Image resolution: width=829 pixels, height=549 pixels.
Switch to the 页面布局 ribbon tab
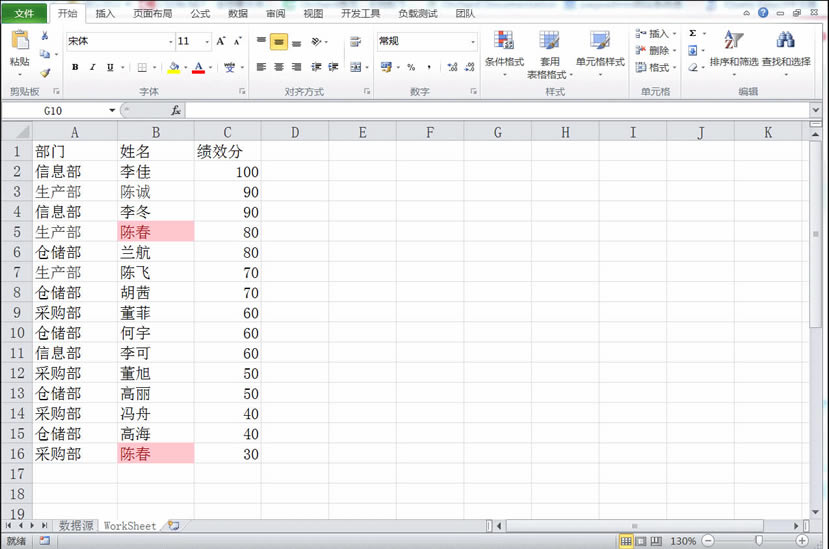tap(152, 14)
